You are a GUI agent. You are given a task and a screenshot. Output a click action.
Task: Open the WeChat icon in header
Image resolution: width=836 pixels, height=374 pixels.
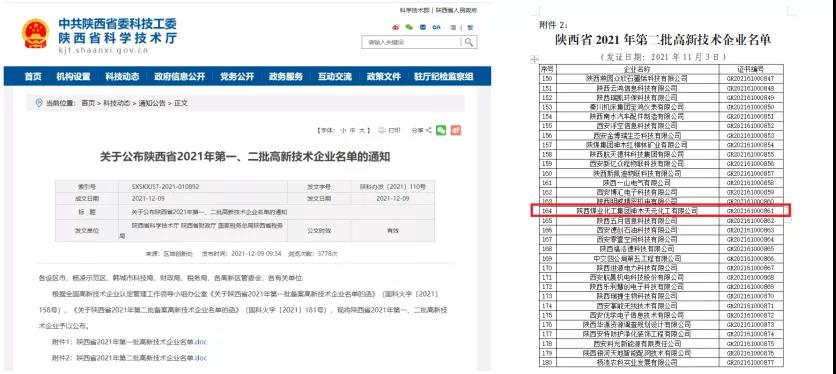point(409,27)
